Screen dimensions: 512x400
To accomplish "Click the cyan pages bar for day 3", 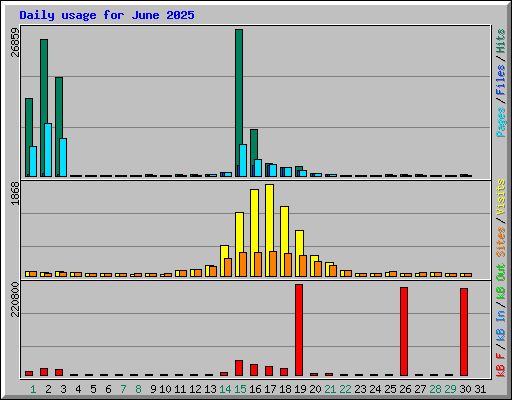I will [x=63, y=157].
